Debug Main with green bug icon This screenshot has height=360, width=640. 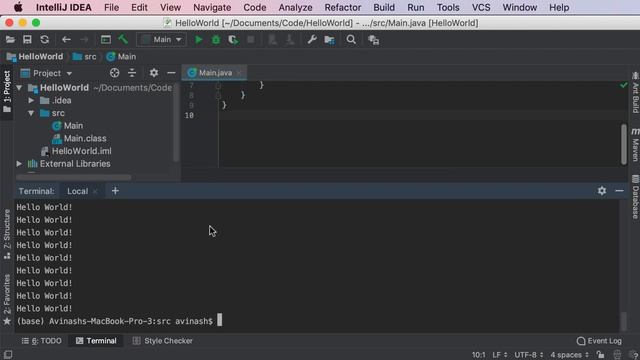tap(216, 40)
